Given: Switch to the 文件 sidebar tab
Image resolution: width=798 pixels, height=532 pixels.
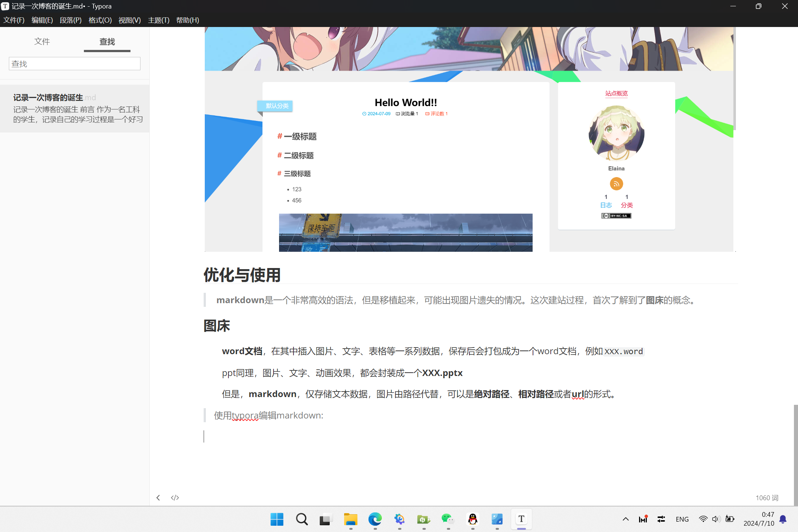Looking at the screenshot, I should pos(42,41).
